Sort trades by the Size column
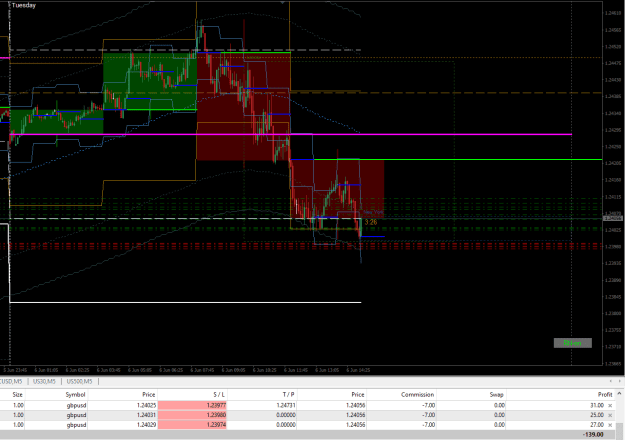The height and width of the screenshot is (440, 625). click(x=18, y=395)
